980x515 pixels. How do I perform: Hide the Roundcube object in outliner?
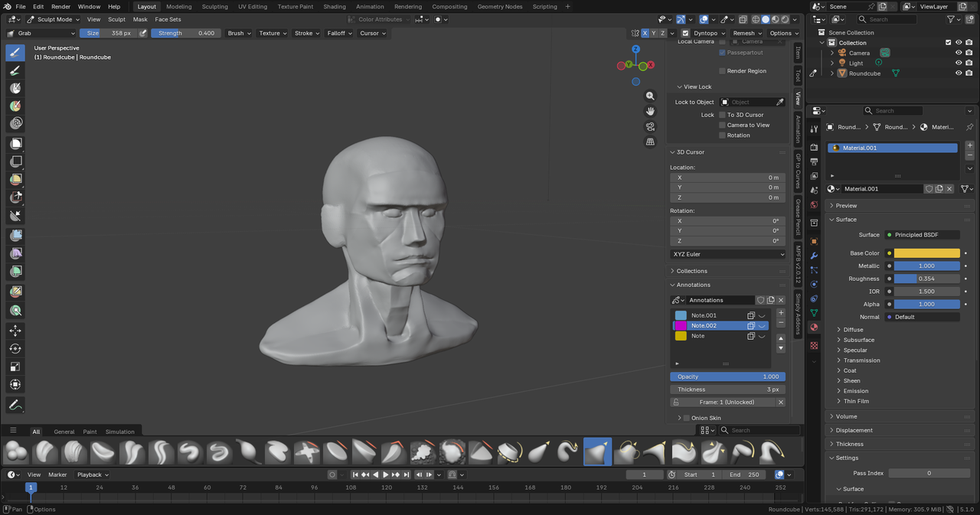[959, 73]
